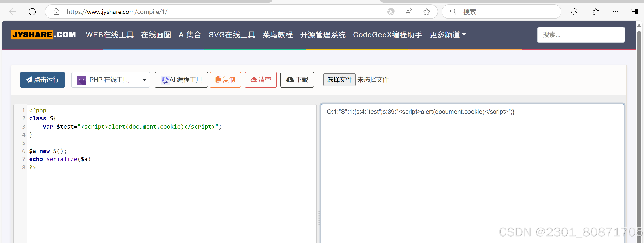644x243 pixels.
Task: Toggle the browser sidebar icon
Action: (634, 12)
